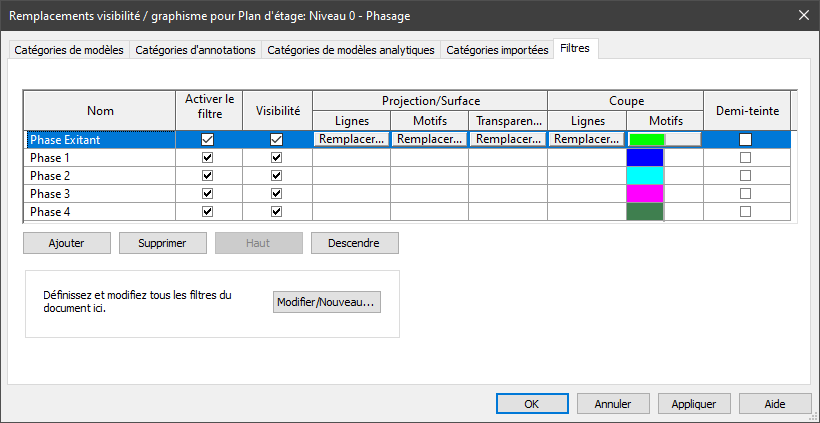Toggle Demi-teinte for Phase Exitant
Image resolution: width=820 pixels, height=423 pixels.
point(745,140)
